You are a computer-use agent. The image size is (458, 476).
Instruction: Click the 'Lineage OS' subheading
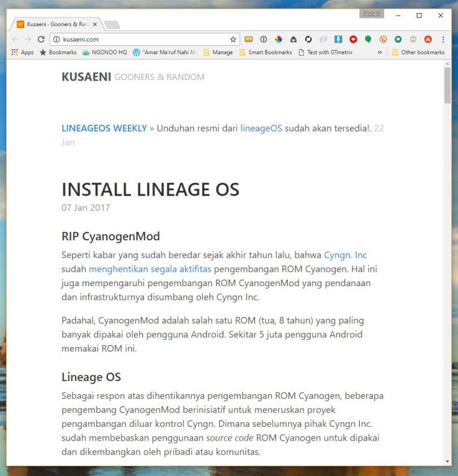pos(92,377)
